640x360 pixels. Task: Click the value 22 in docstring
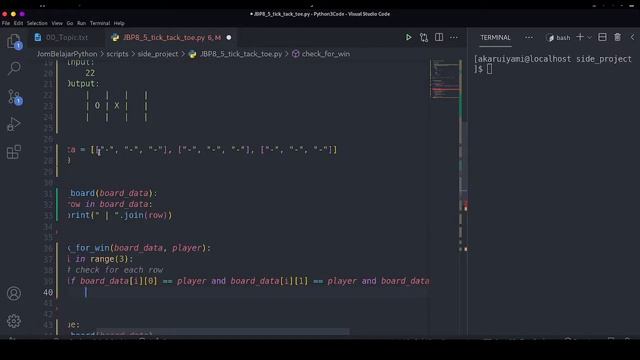click(90, 73)
